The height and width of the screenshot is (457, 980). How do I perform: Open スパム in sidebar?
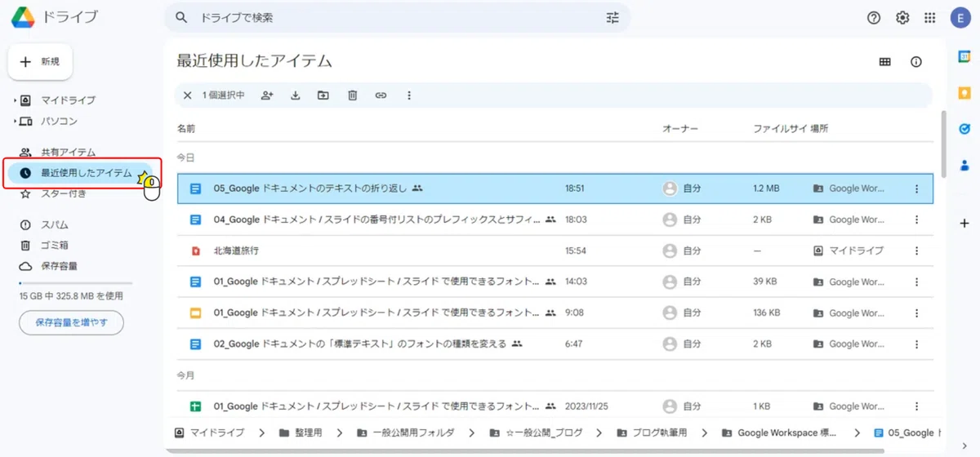(x=55, y=224)
